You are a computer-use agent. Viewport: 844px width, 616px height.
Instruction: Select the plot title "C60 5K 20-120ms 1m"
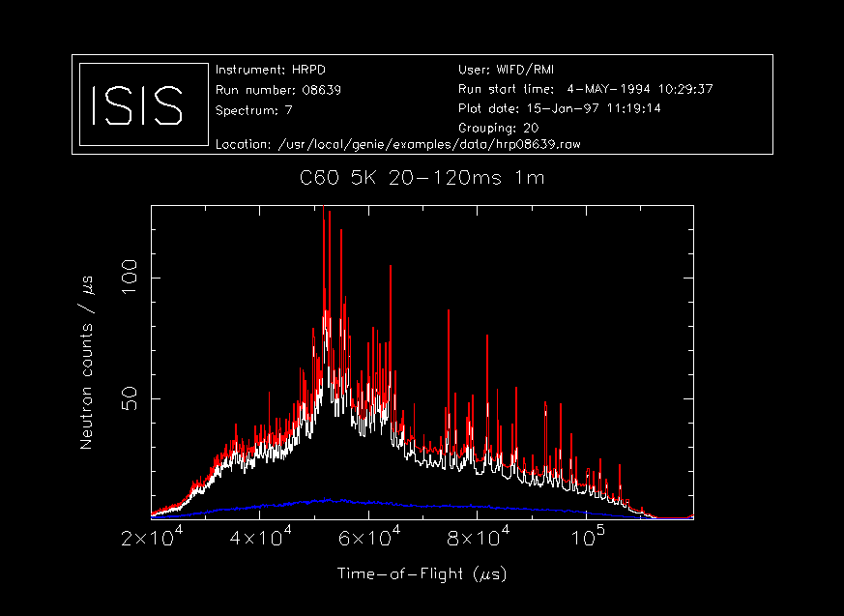coord(422,178)
